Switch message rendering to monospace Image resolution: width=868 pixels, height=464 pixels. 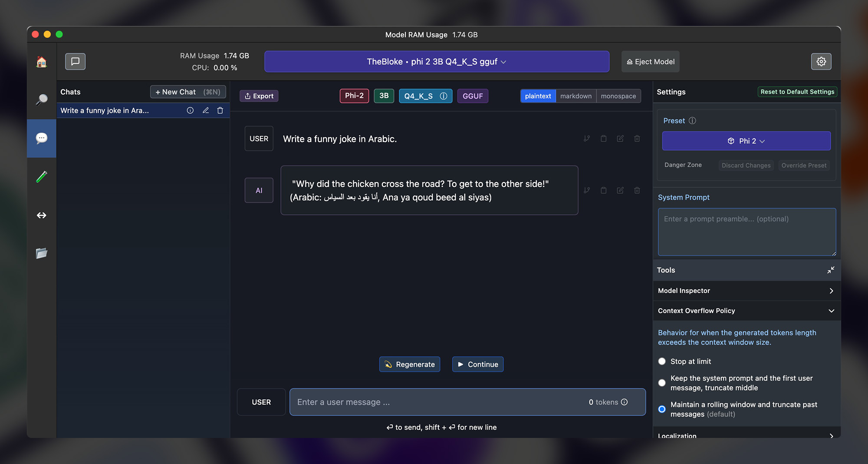coord(618,96)
